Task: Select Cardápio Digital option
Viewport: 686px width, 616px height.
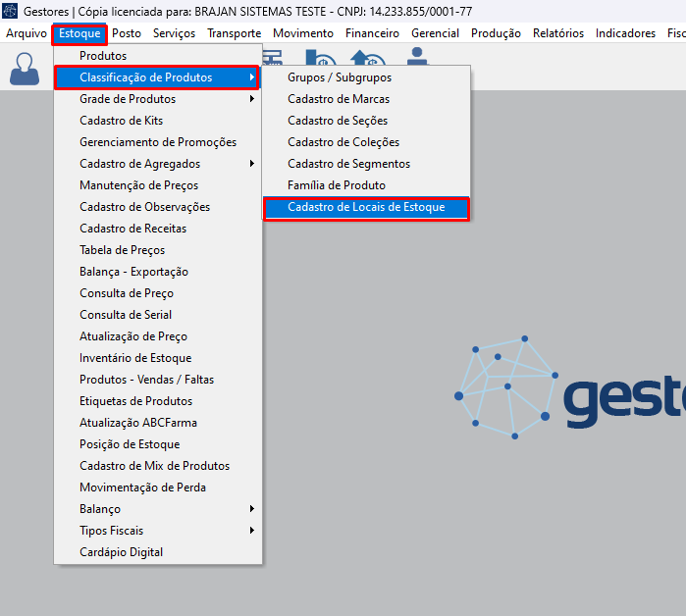Action: coord(121,552)
